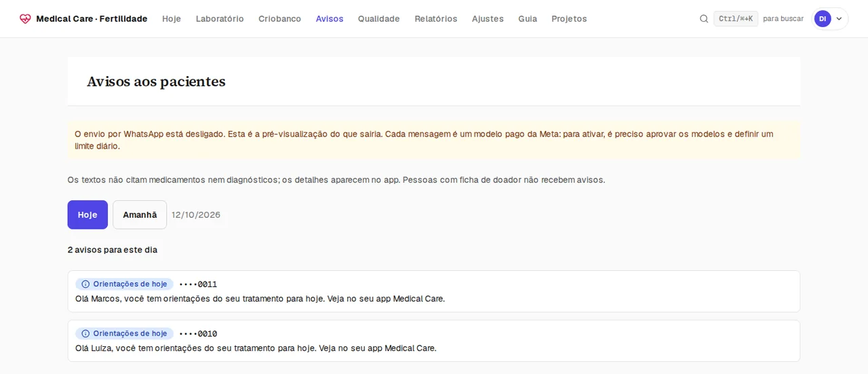Viewport: 868px width, 374px height.
Task: Click the date 12/10/2026
Action: coord(196,214)
